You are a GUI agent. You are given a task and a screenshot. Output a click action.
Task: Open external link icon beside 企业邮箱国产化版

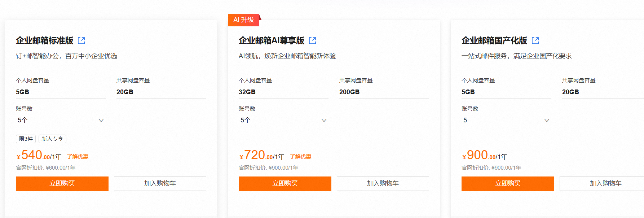pyautogui.click(x=535, y=41)
